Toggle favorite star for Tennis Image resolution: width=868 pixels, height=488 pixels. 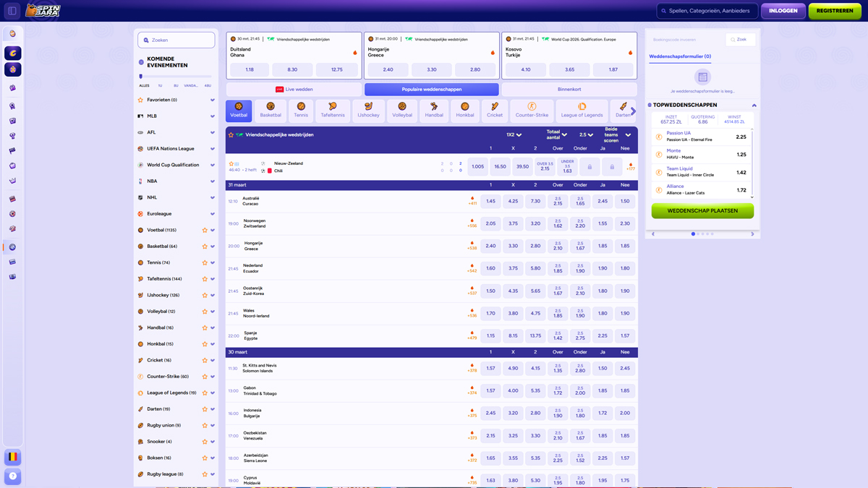pyautogui.click(x=205, y=262)
